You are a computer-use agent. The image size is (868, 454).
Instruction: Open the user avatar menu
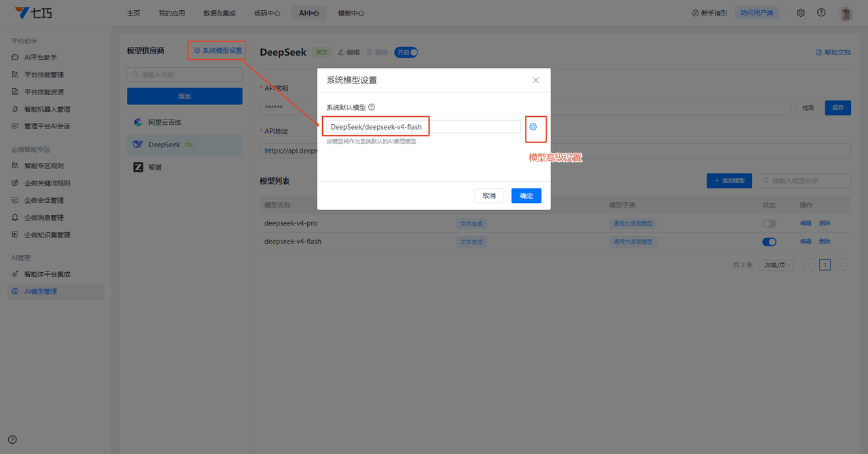[x=846, y=13]
